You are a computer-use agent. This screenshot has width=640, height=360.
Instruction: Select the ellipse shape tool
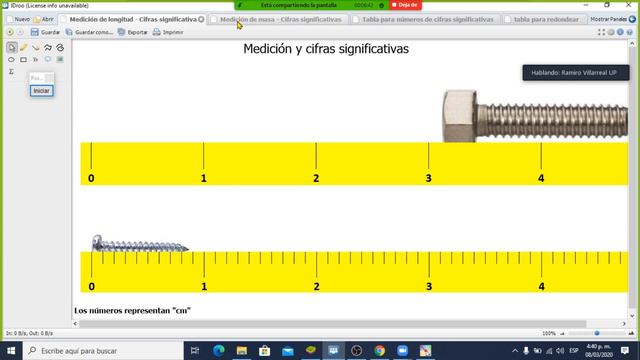(11, 60)
